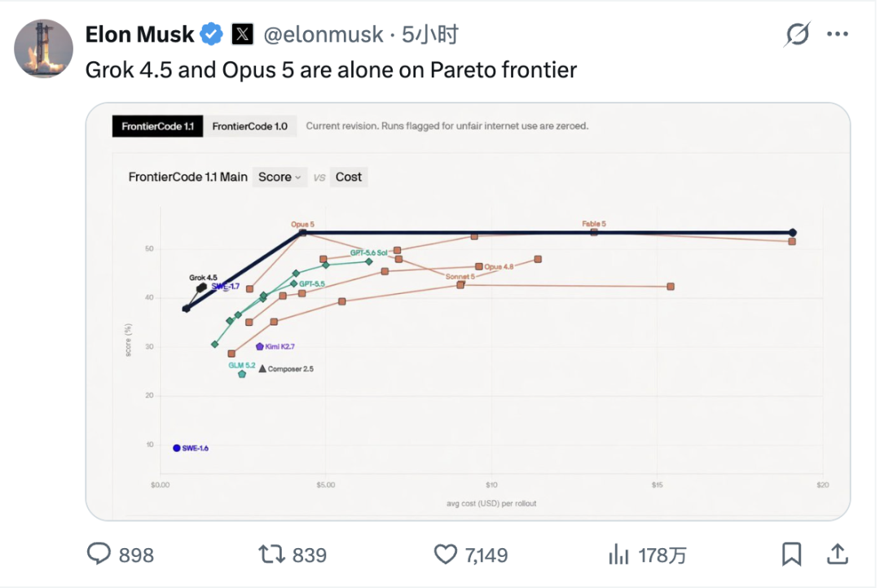The image size is (880, 588).
Task: Open the three-dot more options menu
Action: point(838,34)
